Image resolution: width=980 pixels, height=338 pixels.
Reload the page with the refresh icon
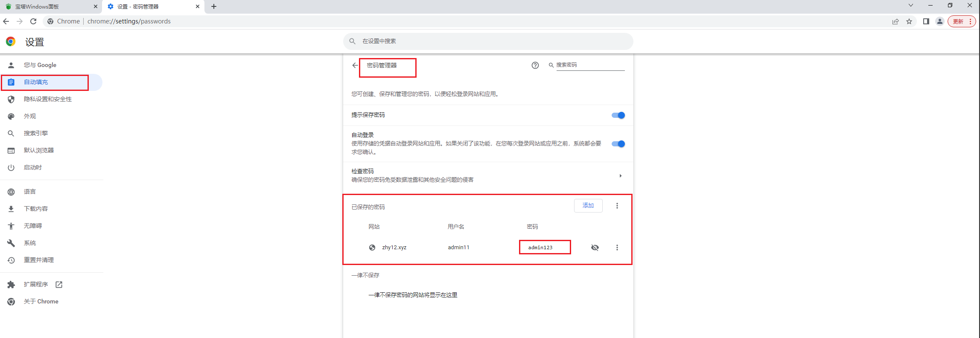click(33, 21)
